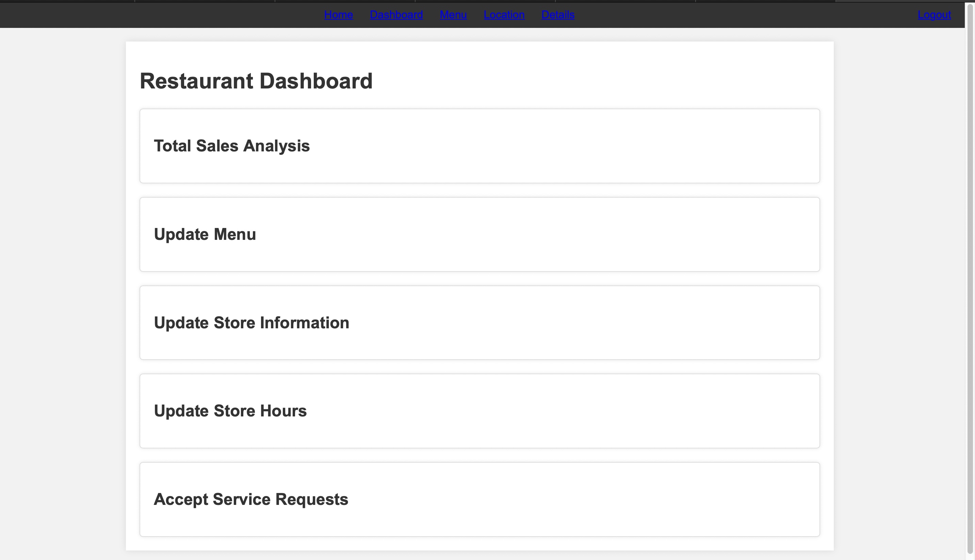Open the Menu link in navbar
Viewport: 975px width, 560px height.
coord(453,15)
